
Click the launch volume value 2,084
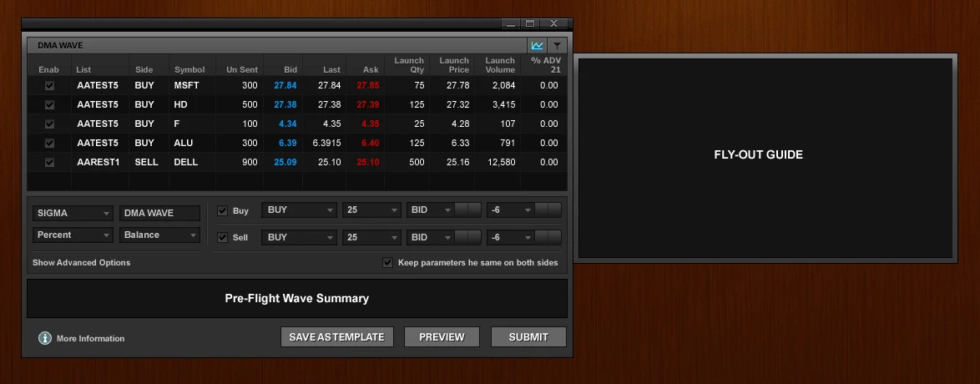click(503, 85)
